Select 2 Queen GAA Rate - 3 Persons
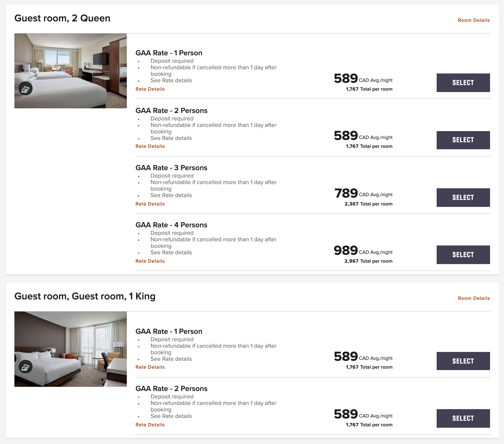 point(463,197)
